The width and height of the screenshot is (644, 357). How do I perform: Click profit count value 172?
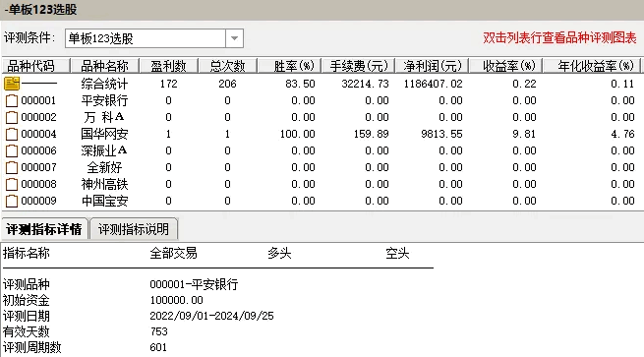coord(169,84)
